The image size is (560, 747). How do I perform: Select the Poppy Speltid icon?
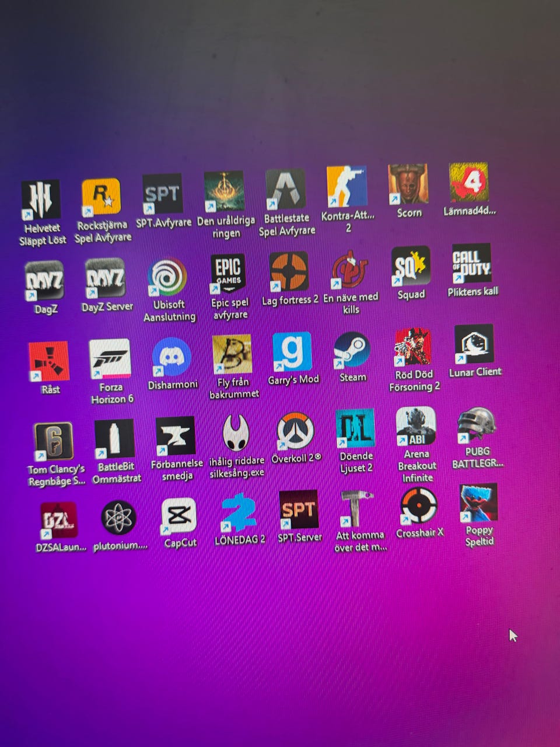click(x=478, y=503)
